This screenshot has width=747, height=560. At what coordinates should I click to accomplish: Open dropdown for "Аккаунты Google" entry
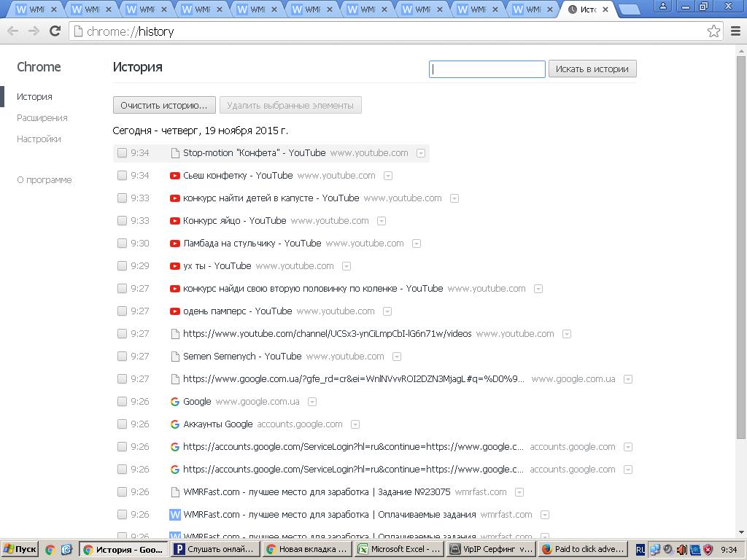pos(355,425)
